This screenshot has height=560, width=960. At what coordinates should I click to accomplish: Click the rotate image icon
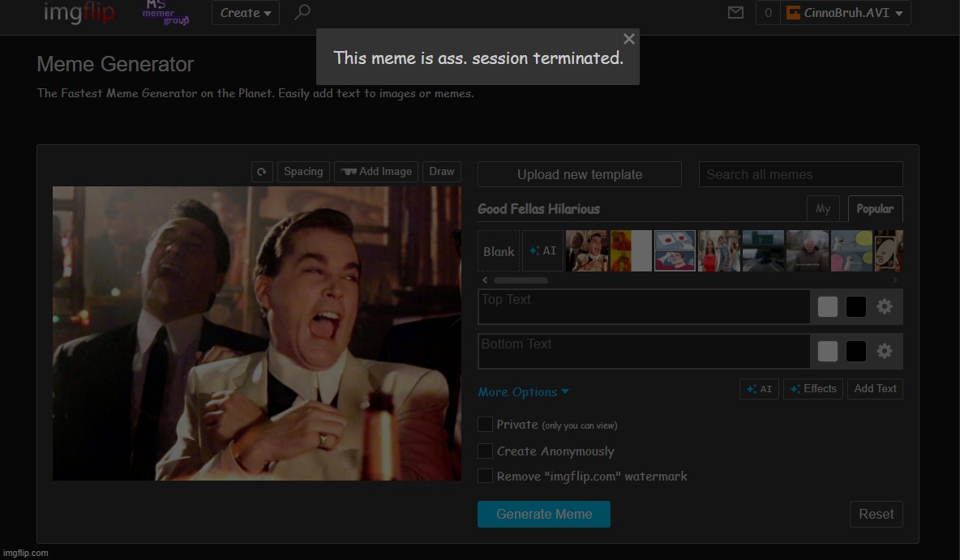(262, 172)
